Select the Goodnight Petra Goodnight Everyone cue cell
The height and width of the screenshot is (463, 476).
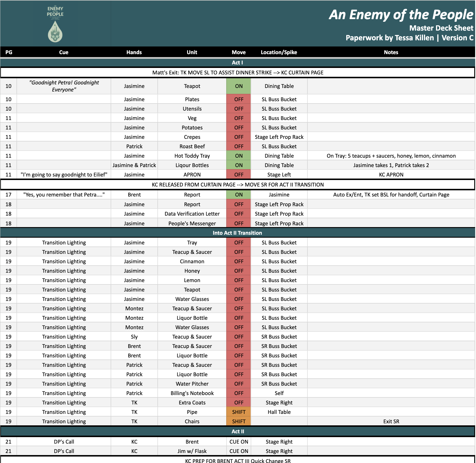point(64,86)
